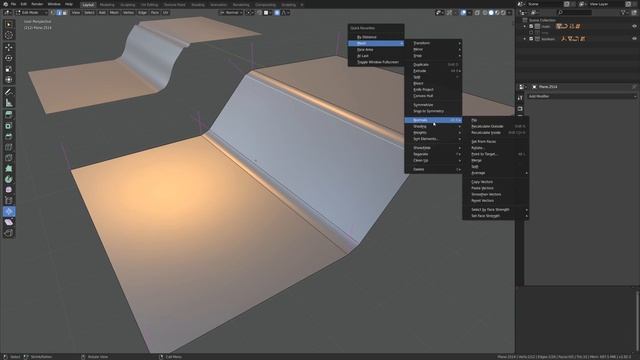Enable edge select mode
Screen dimensions: 640x360
click(x=59, y=13)
